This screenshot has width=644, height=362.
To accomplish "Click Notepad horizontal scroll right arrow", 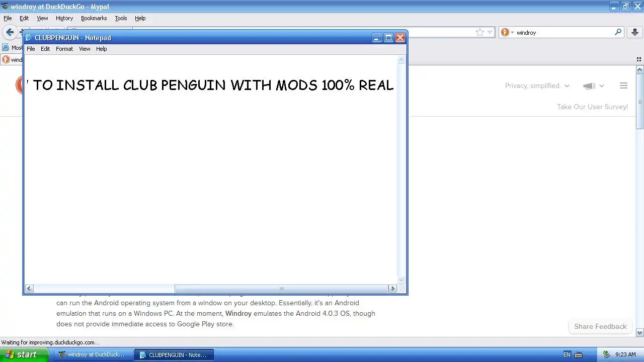I will coord(392,289).
